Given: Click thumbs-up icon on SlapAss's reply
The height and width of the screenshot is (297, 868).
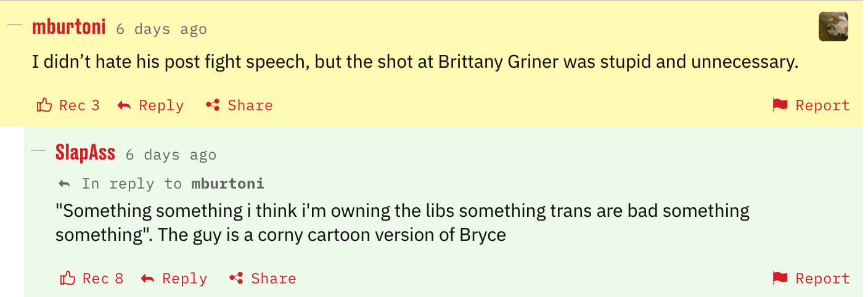Looking at the screenshot, I should (x=68, y=279).
